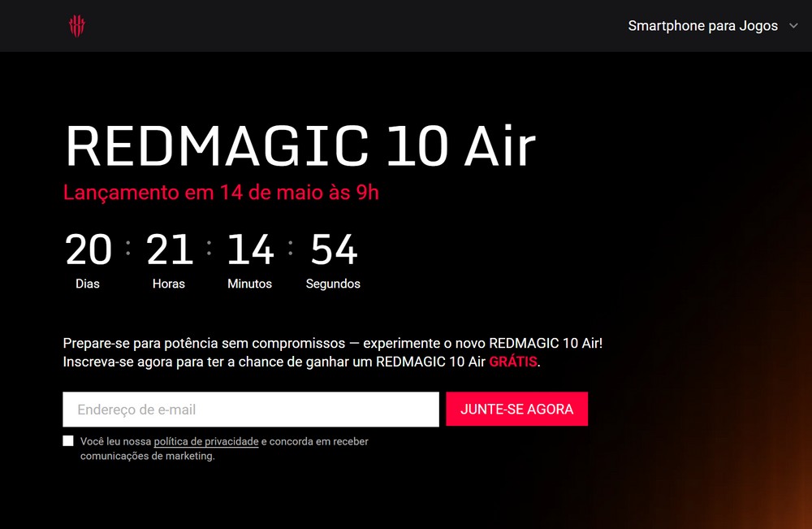Click the Dias countdown number 20
Screen dimensions: 812x529
pyautogui.click(x=89, y=249)
